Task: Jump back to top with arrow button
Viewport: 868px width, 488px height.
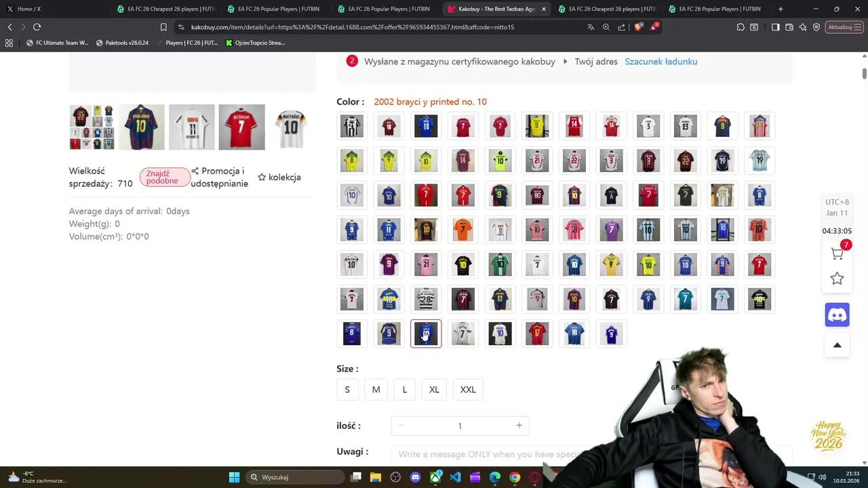Action: [x=837, y=345]
